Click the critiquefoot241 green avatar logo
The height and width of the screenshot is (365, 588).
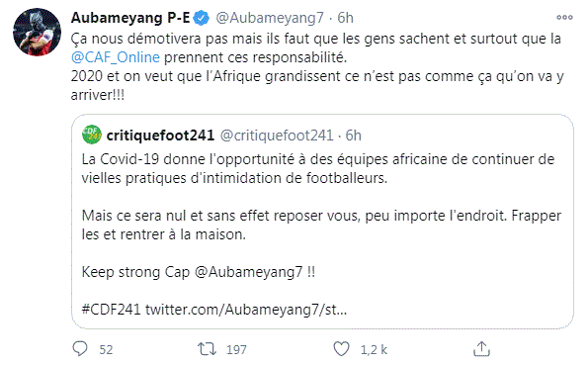coord(92,135)
